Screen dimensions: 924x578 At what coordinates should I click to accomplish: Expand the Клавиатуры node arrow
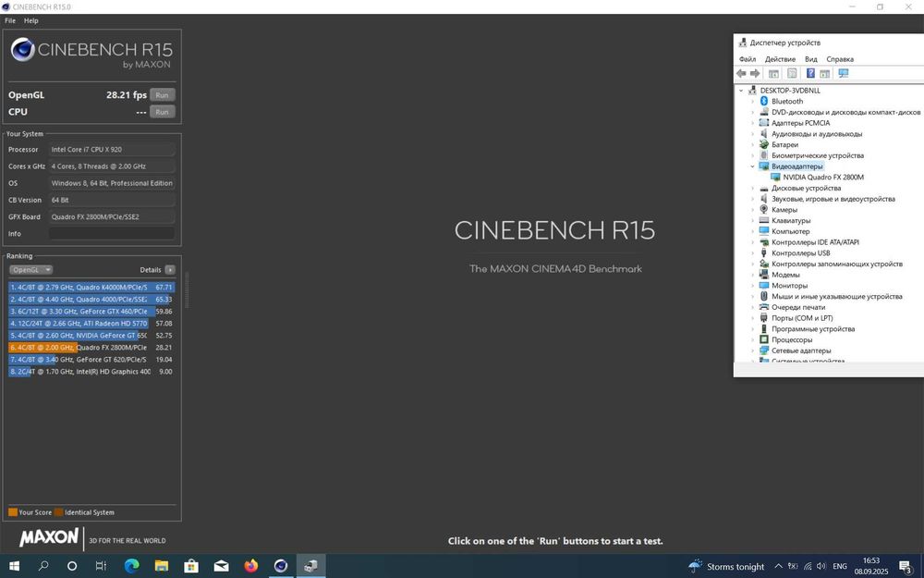coord(752,221)
